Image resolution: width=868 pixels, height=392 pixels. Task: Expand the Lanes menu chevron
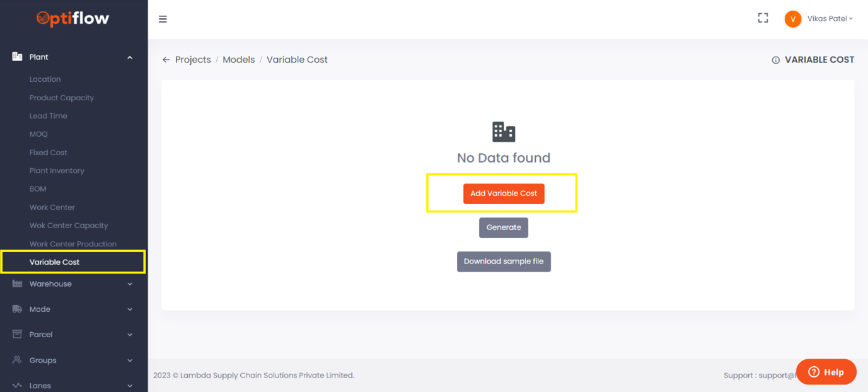point(130,386)
